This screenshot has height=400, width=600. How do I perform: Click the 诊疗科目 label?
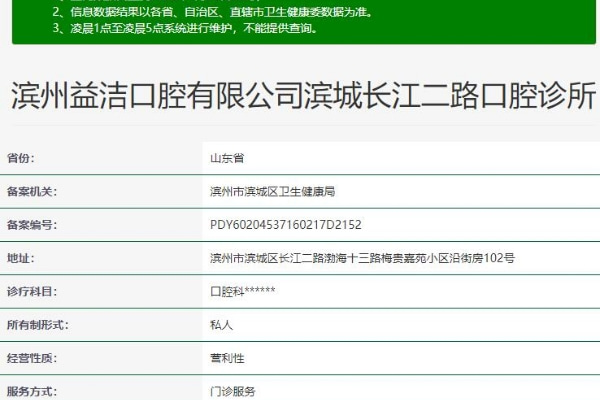[x=32, y=291]
